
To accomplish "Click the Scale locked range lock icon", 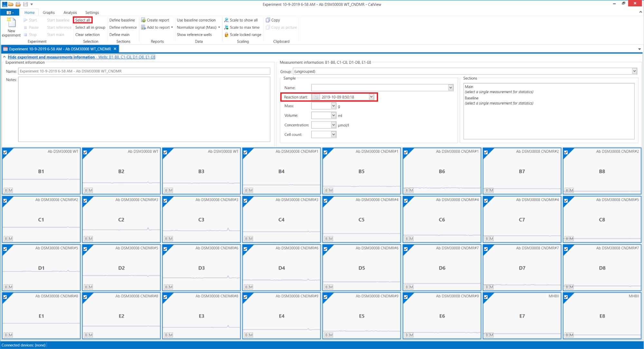I will (x=226, y=35).
